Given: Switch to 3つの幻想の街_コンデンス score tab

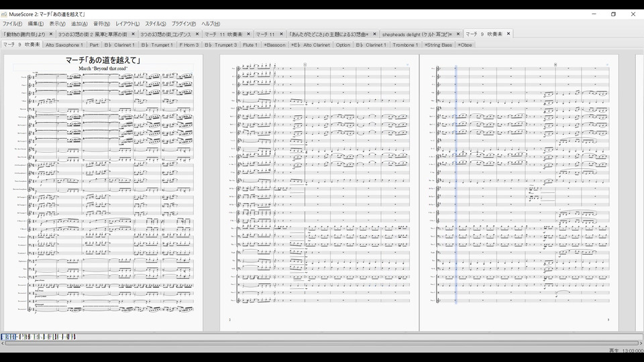Looking at the screenshot, I should [x=166, y=34].
